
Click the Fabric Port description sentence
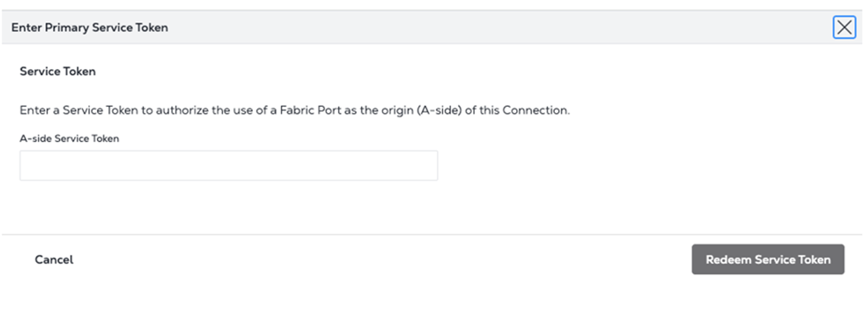[x=294, y=110]
